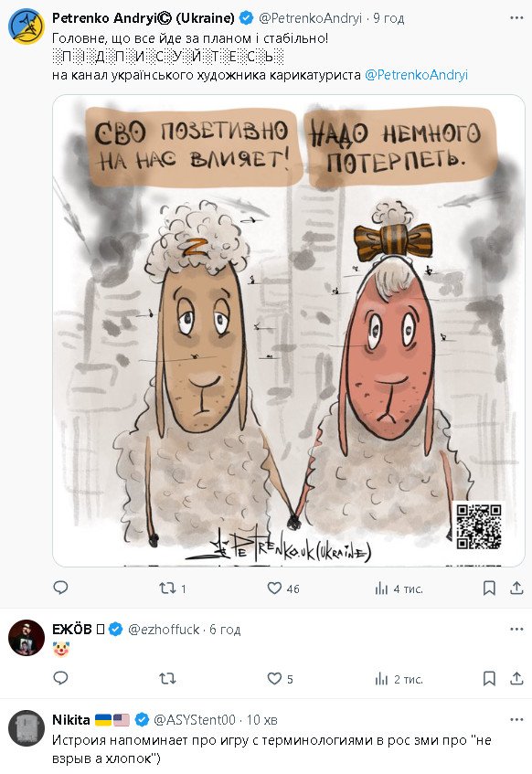Image resolution: width=532 pixels, height=774 pixels.
Task: Repost Petrenko Andryi's cartoon tweet
Action: pyautogui.click(x=172, y=588)
